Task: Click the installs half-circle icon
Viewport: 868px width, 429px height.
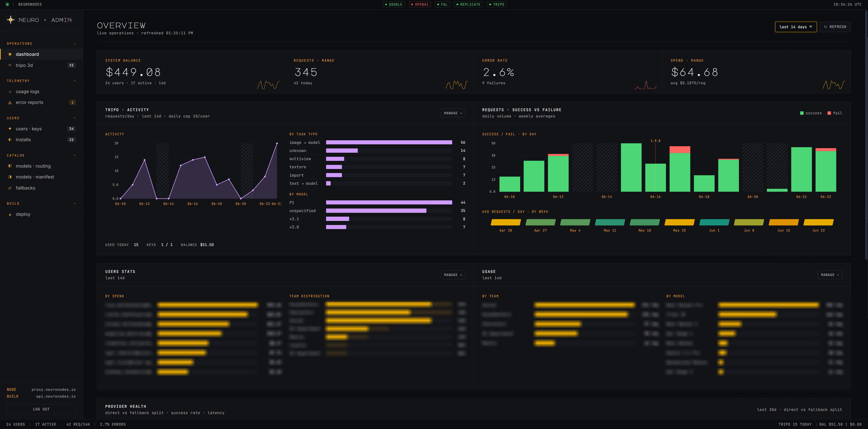Action: (x=10, y=139)
